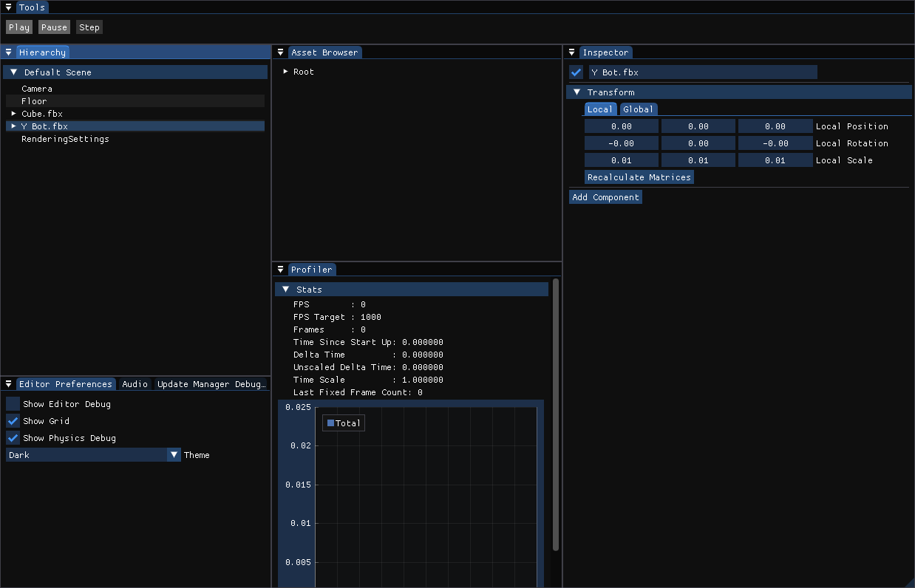Viewport: 915px width, 588px height.
Task: Switch to the Global transform tab
Action: tap(638, 109)
